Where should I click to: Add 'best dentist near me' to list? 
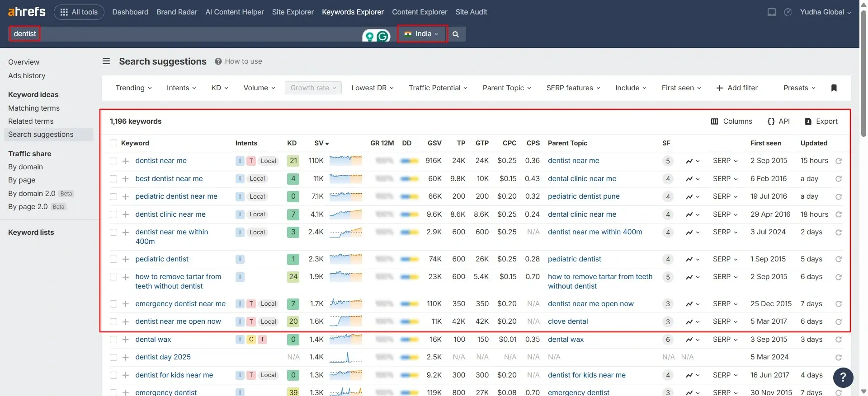coord(126,179)
